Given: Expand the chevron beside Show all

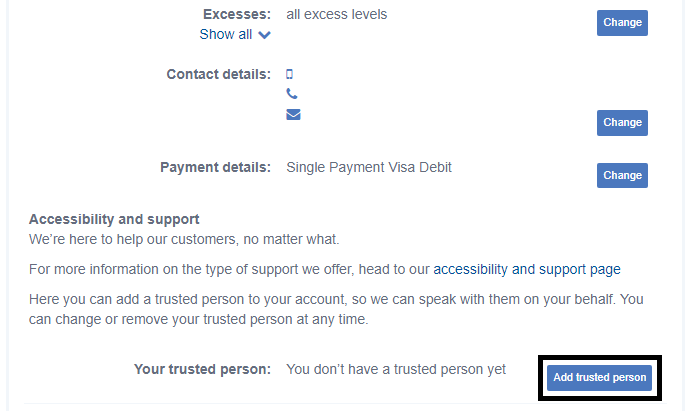Looking at the screenshot, I should pyautogui.click(x=264, y=35).
